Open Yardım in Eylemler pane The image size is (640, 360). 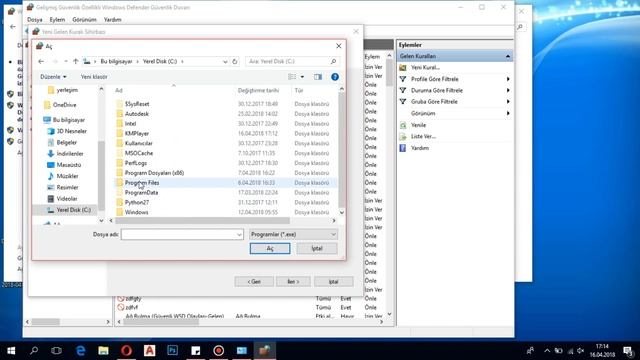(420, 148)
